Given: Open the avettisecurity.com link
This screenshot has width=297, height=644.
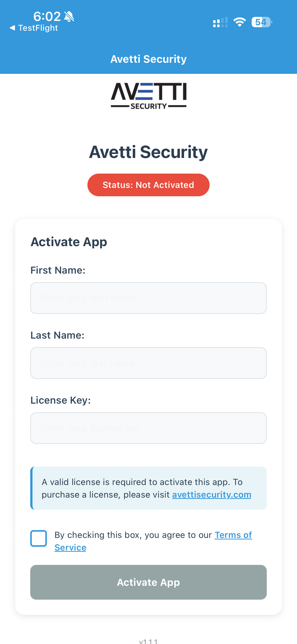Looking at the screenshot, I should coord(212,495).
